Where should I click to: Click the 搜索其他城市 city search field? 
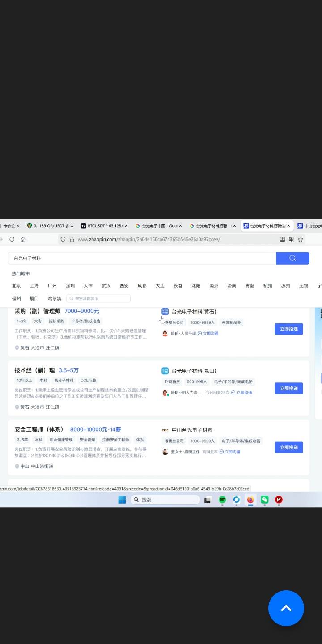pos(98,298)
